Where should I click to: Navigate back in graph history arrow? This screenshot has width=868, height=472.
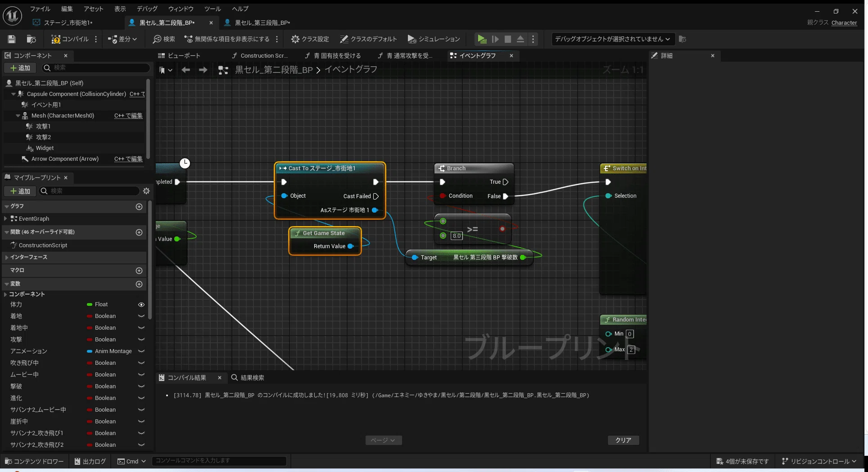click(x=185, y=70)
